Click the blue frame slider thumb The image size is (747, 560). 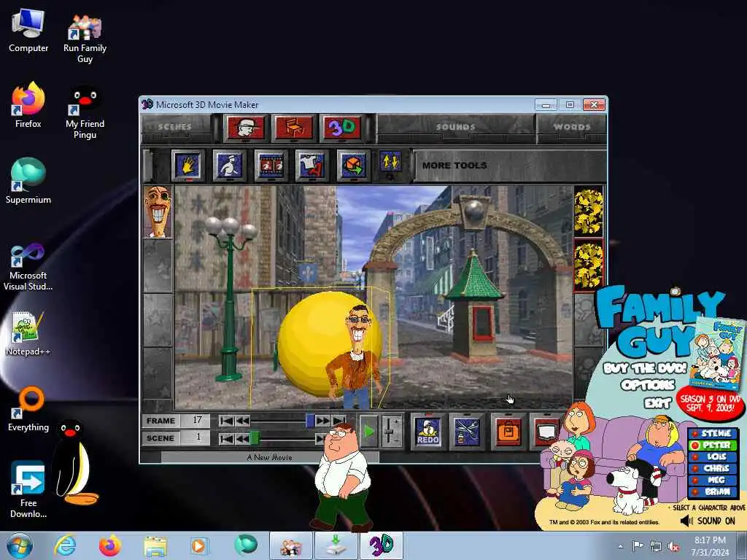tap(310, 421)
